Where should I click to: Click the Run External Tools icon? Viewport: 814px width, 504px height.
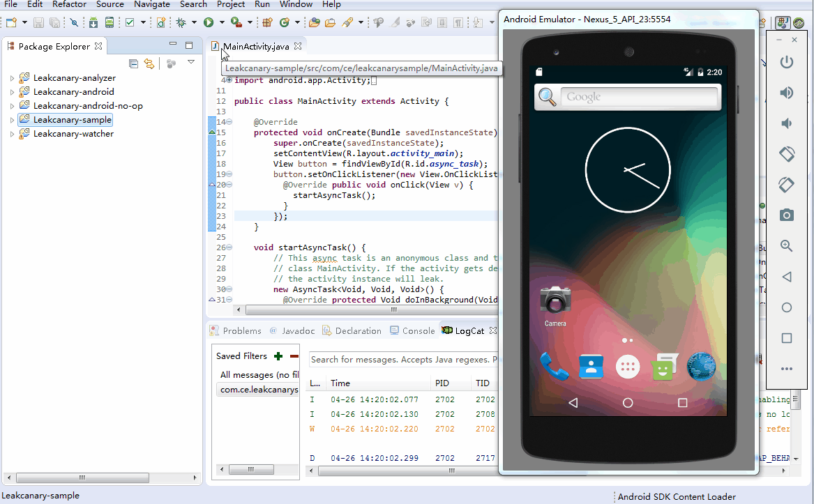coord(236,22)
